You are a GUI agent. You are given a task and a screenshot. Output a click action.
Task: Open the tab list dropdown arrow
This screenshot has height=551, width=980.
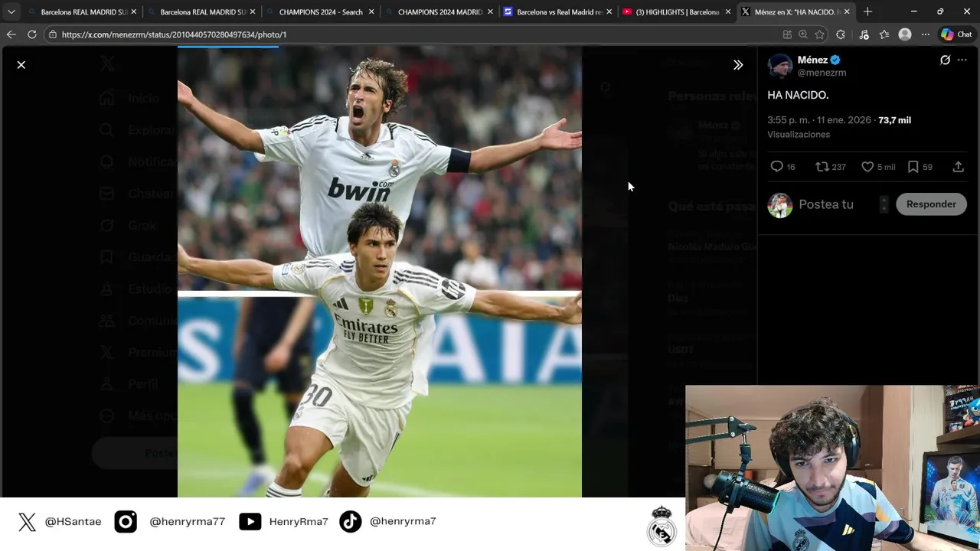point(11,11)
